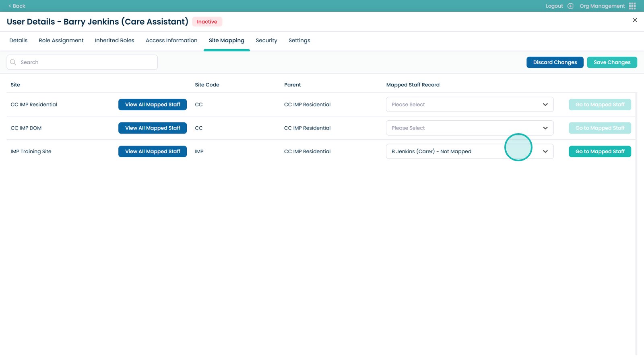View all mapped staff for CC IMP DOM
The width and height of the screenshot is (644, 362).
tap(153, 128)
